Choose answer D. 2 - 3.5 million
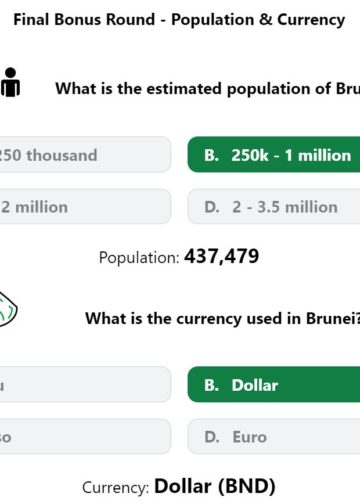The image size is (360, 504). [x=274, y=206]
